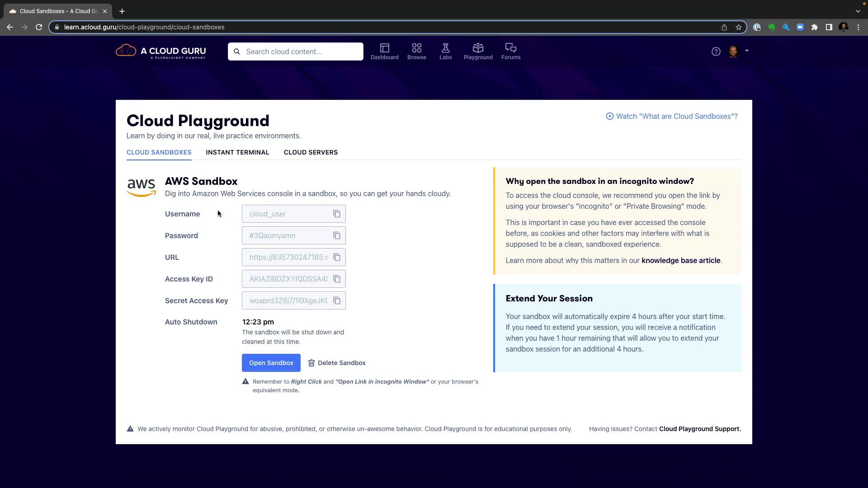Open Chrome's three-dot menu

[x=858, y=27]
